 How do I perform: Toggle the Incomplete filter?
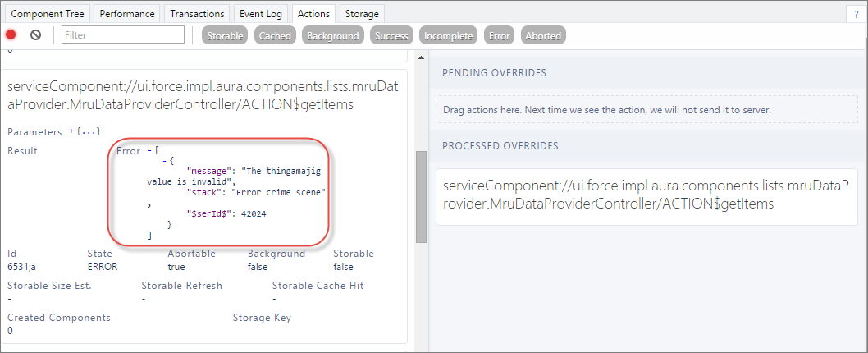click(449, 35)
